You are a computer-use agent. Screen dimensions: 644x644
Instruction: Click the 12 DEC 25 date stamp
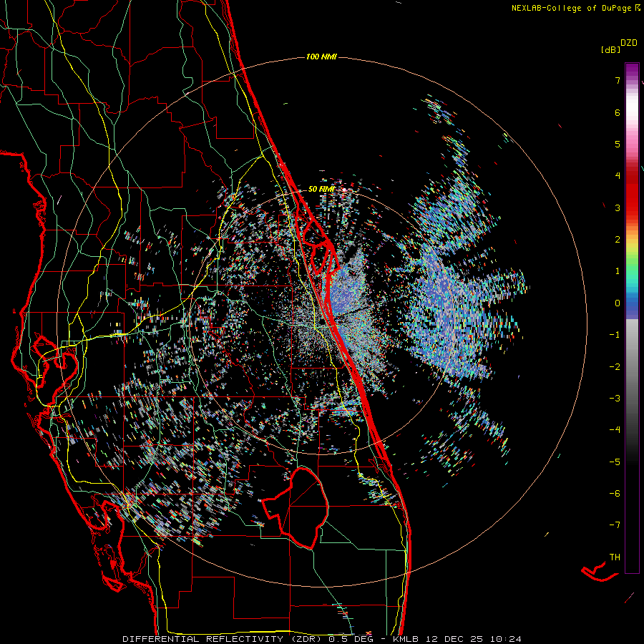pyautogui.click(x=456, y=639)
